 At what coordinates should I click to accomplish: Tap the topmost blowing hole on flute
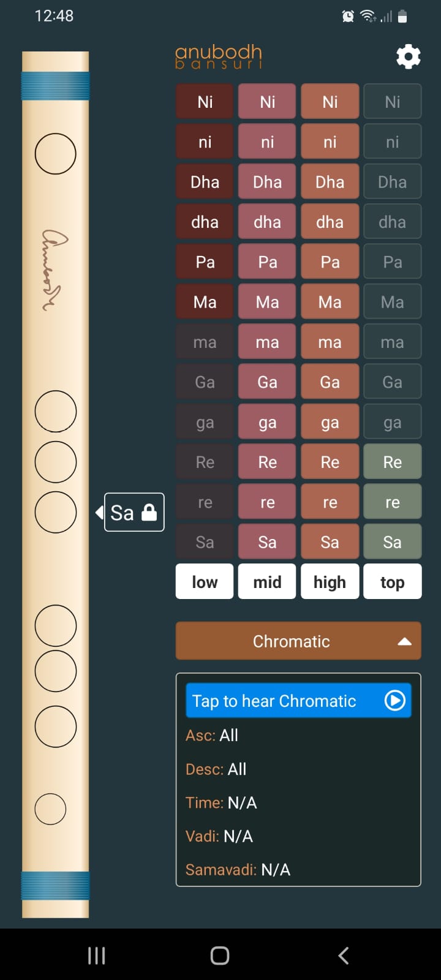[55, 154]
